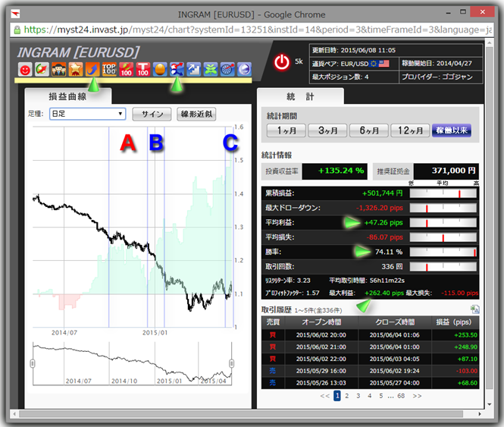Image resolution: width=504 pixels, height=427 pixels.
Task: Click the サイン button
Action: [152, 114]
